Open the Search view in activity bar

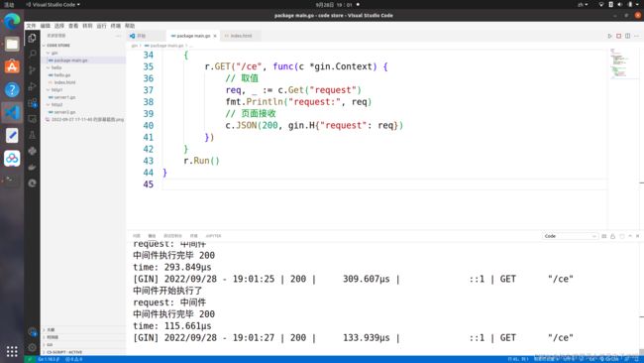tap(32, 54)
